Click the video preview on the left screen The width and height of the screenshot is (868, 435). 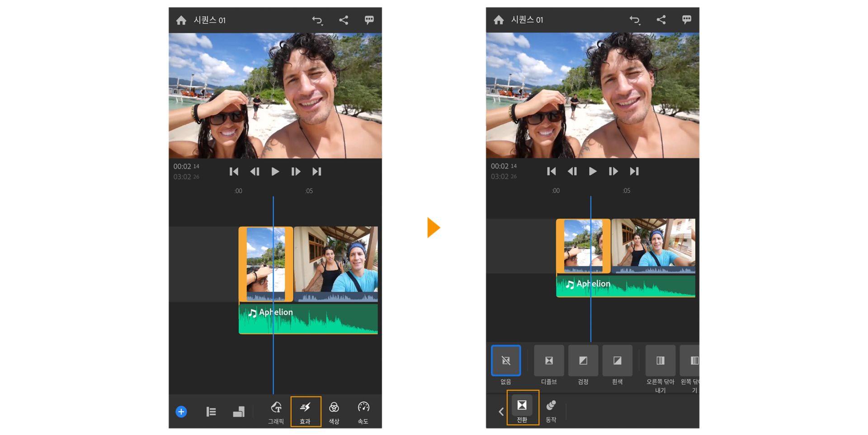tap(275, 96)
